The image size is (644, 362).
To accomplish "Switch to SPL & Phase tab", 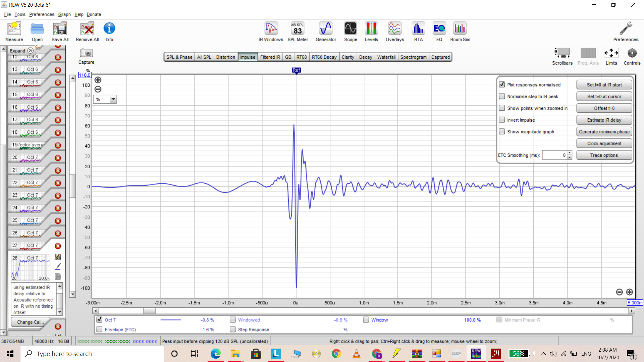I will tap(179, 57).
